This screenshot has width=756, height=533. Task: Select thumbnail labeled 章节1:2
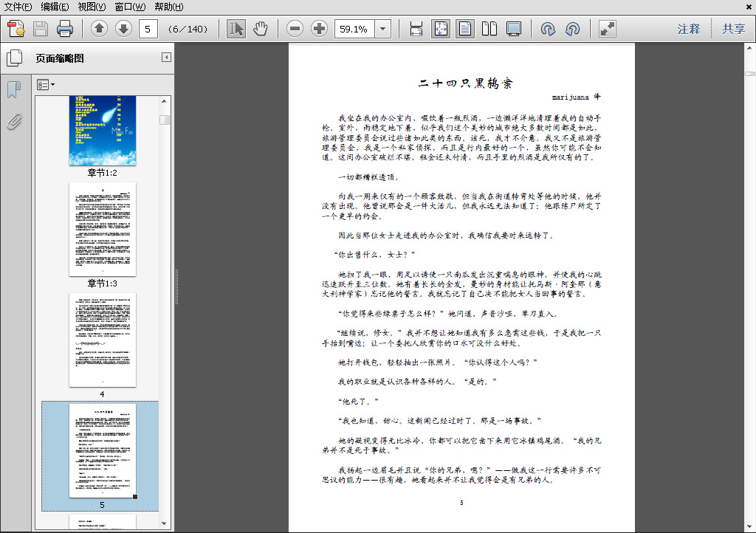tap(102, 131)
